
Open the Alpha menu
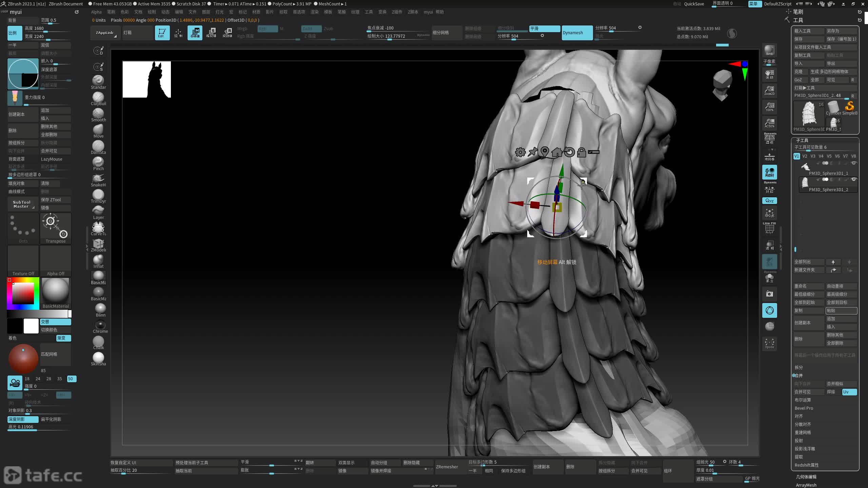pyautogui.click(x=96, y=12)
